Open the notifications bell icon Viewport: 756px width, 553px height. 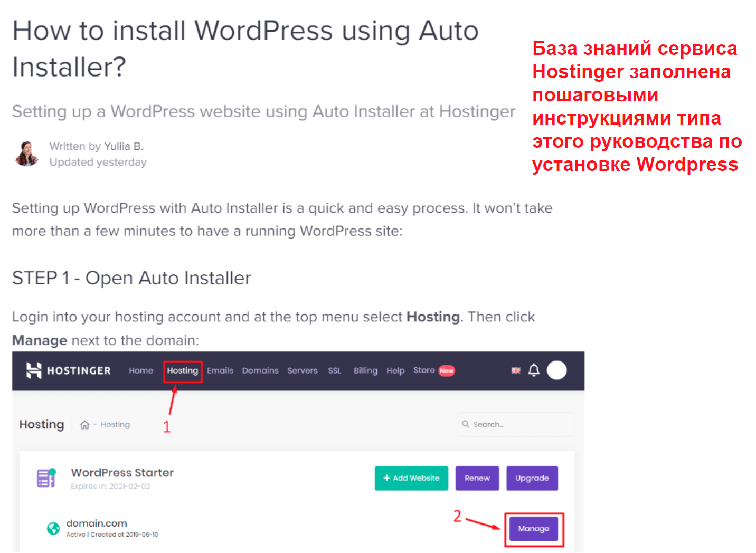point(534,370)
